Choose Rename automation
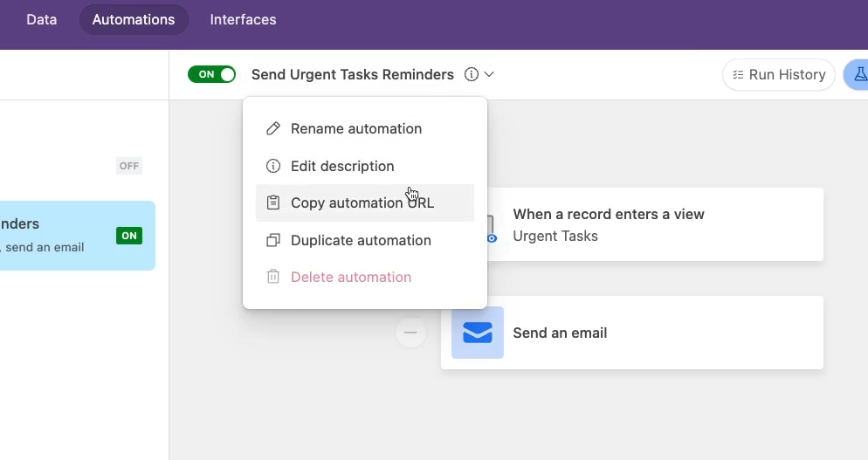 tap(365, 128)
